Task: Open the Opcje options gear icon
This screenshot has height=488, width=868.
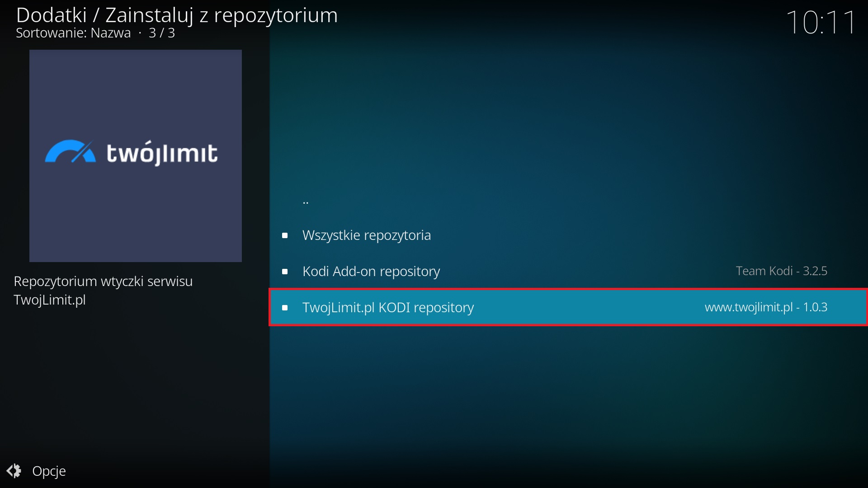Action: 14,471
